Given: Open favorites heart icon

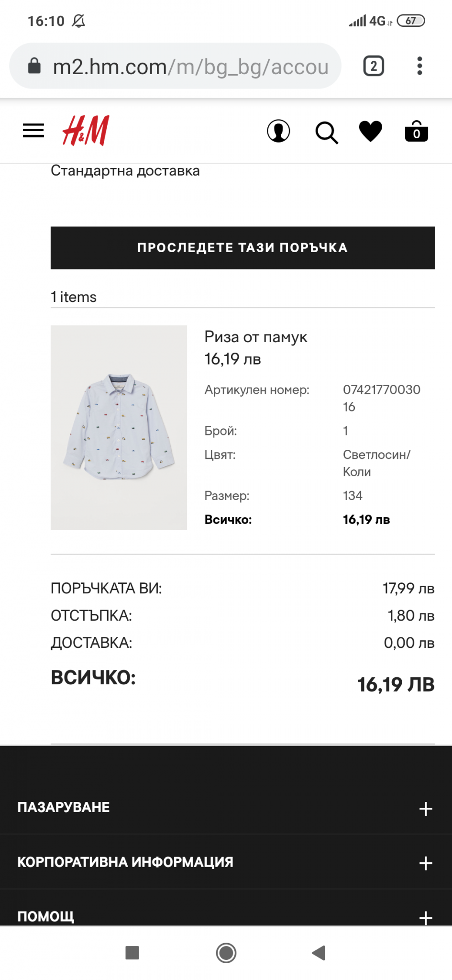Looking at the screenshot, I should pyautogui.click(x=371, y=131).
